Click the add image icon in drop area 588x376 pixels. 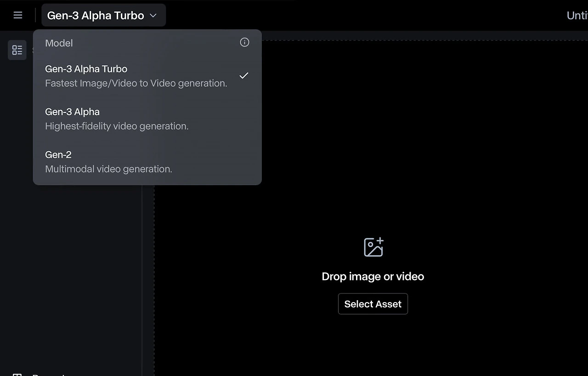tap(373, 247)
